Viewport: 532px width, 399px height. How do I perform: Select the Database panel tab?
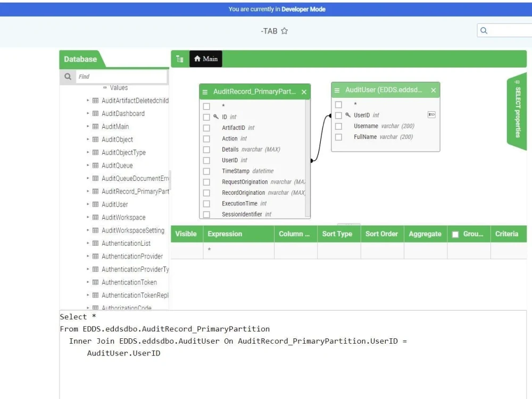[x=81, y=59]
